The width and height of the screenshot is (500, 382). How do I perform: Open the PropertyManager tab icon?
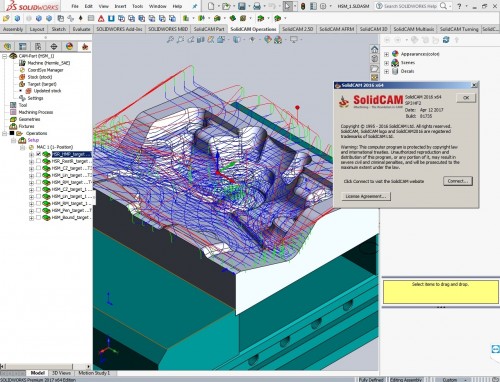pos(23,46)
